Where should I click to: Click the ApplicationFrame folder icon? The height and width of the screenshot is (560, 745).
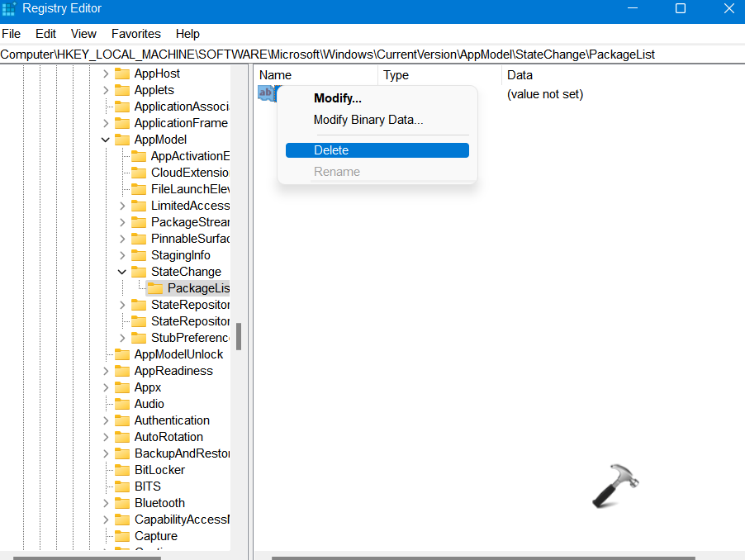click(122, 123)
